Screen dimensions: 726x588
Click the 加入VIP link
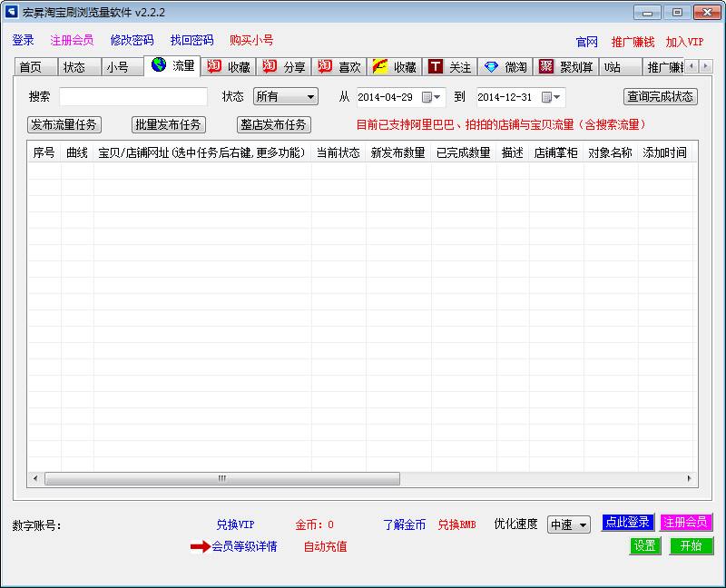click(684, 42)
